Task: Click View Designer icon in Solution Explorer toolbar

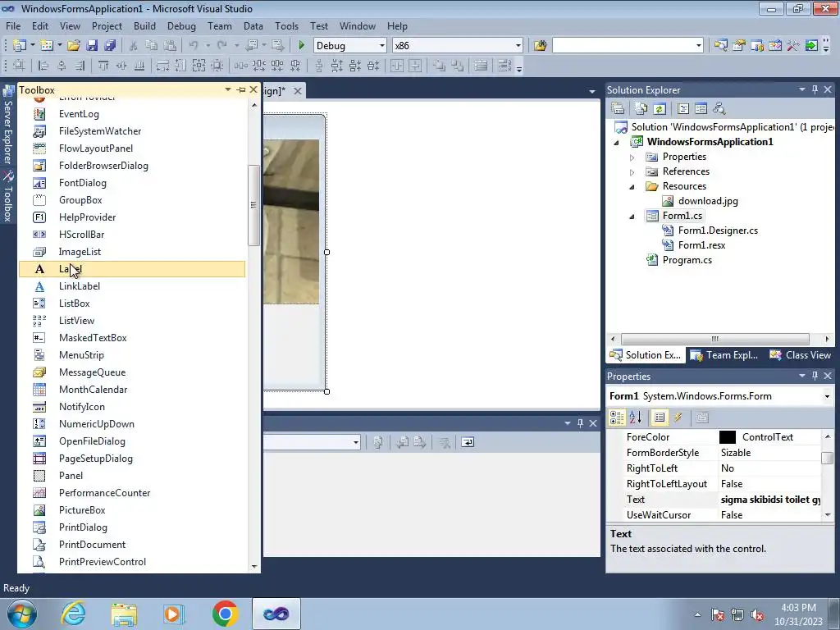Action: pos(701,109)
